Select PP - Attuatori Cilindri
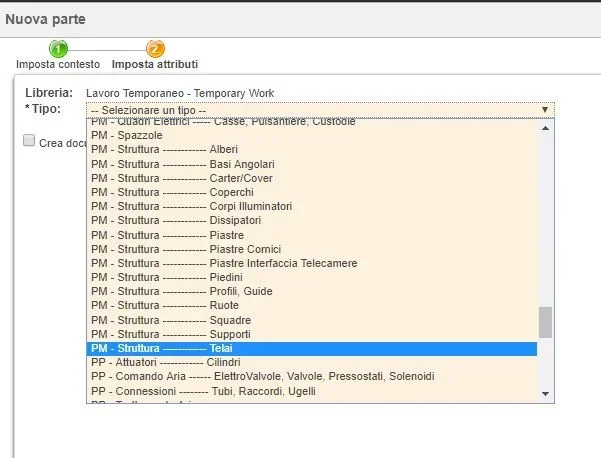The width and height of the screenshot is (601, 458). 312,362
